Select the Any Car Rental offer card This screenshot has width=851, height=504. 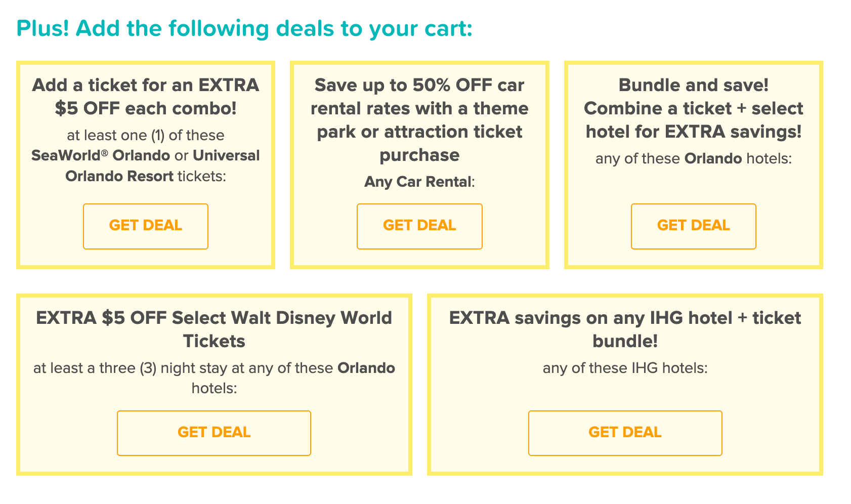tap(419, 164)
